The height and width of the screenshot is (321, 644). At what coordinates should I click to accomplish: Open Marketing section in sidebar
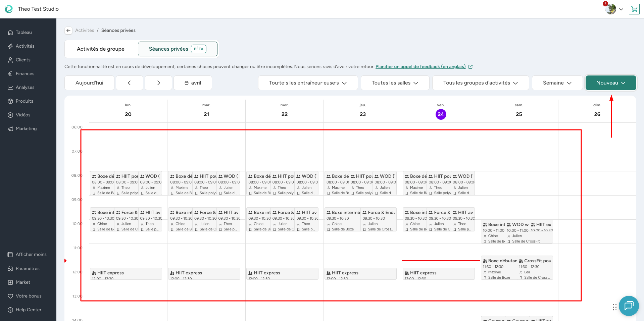(26, 128)
